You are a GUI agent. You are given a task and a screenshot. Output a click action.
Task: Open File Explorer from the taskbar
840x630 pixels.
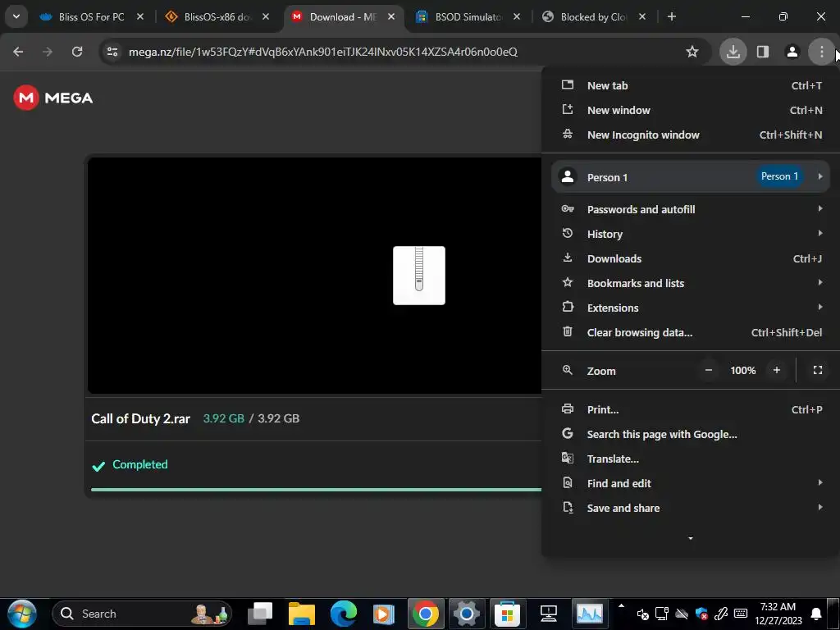pos(302,614)
